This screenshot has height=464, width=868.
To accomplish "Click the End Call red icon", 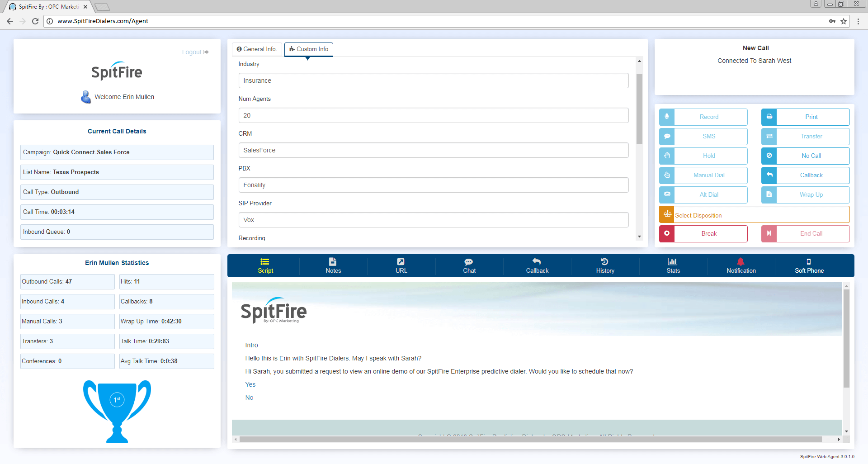I will pos(769,233).
